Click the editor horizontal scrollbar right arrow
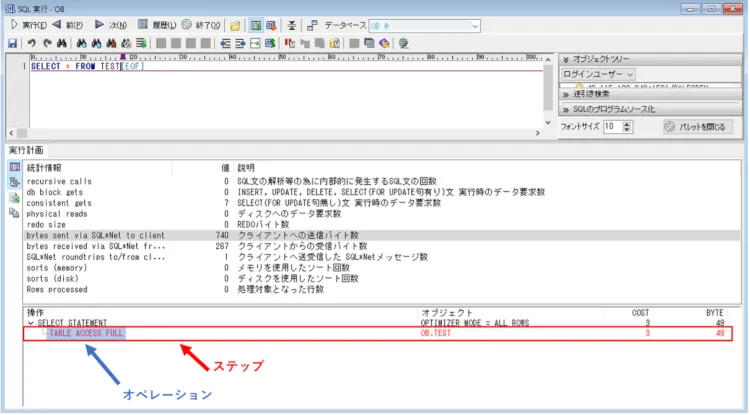 point(538,133)
